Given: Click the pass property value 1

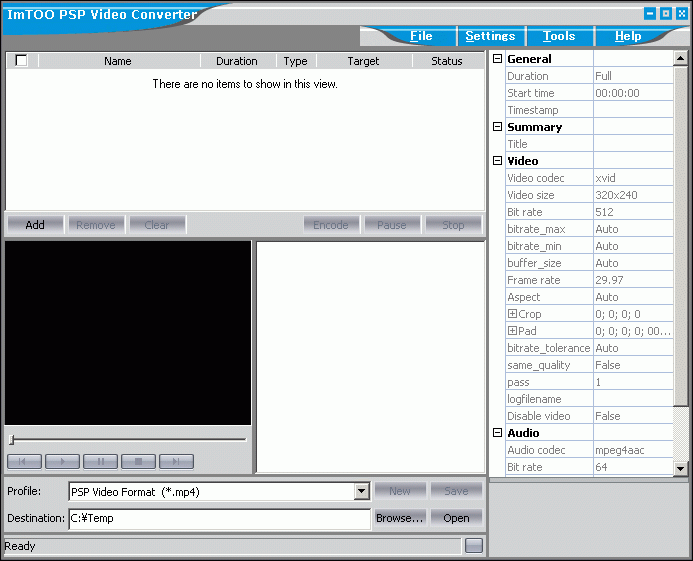Looking at the screenshot, I should 633,382.
